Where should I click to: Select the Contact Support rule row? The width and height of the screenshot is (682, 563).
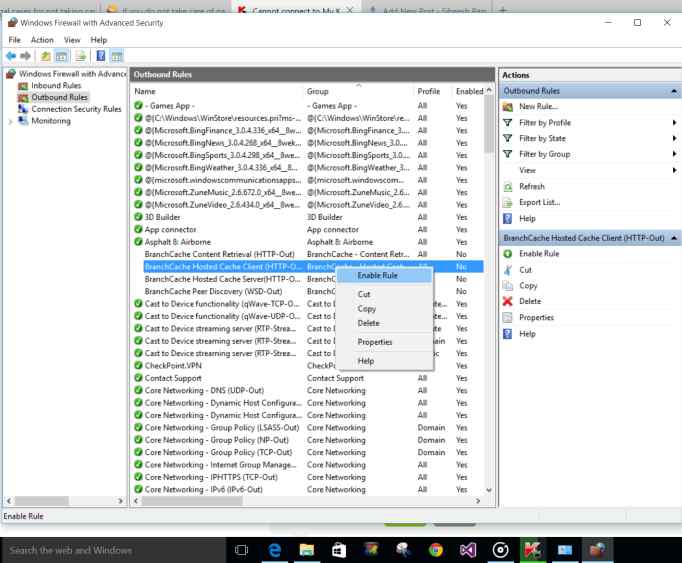(x=309, y=378)
